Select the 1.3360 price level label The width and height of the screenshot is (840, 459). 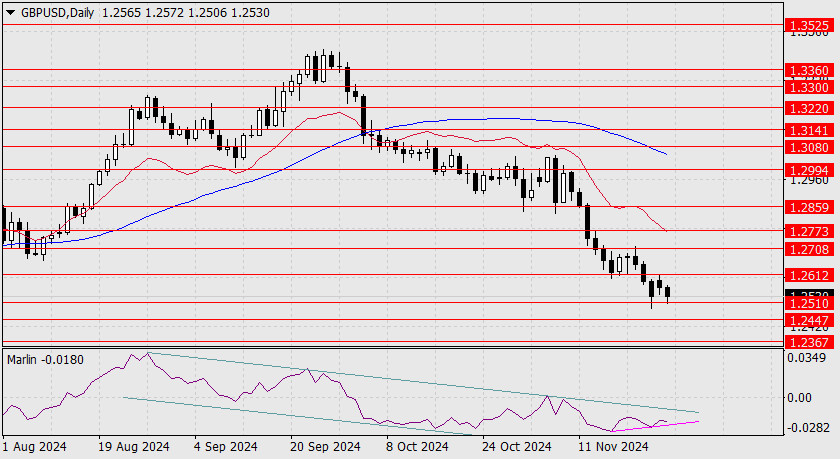pyautogui.click(x=809, y=70)
